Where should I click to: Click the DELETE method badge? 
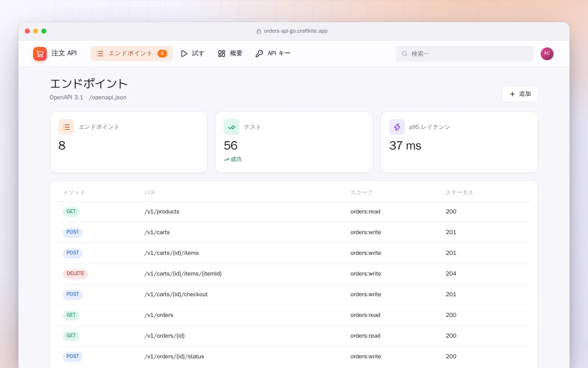tap(75, 274)
